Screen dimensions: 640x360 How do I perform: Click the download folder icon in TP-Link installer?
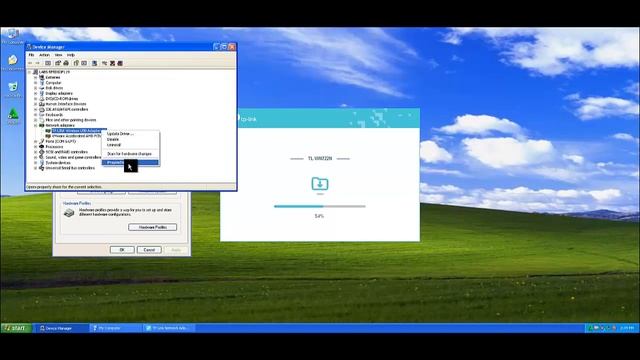tap(320, 184)
